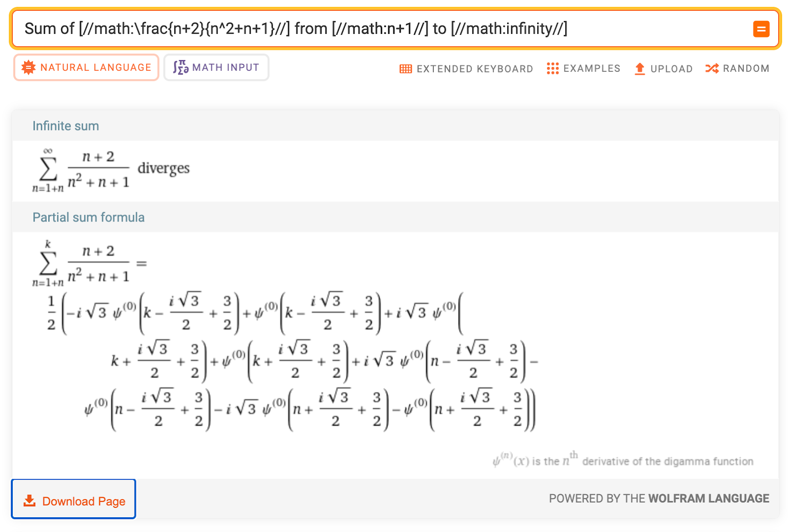This screenshot has height=532, width=788.
Task: Click the Examples dotted grid icon
Action: (553, 68)
